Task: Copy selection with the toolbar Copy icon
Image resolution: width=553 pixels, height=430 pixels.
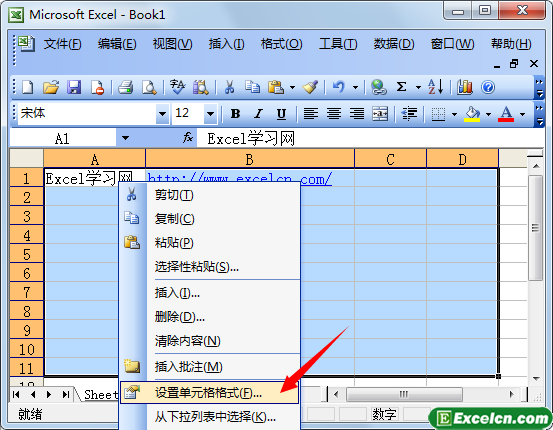Action: [253, 87]
